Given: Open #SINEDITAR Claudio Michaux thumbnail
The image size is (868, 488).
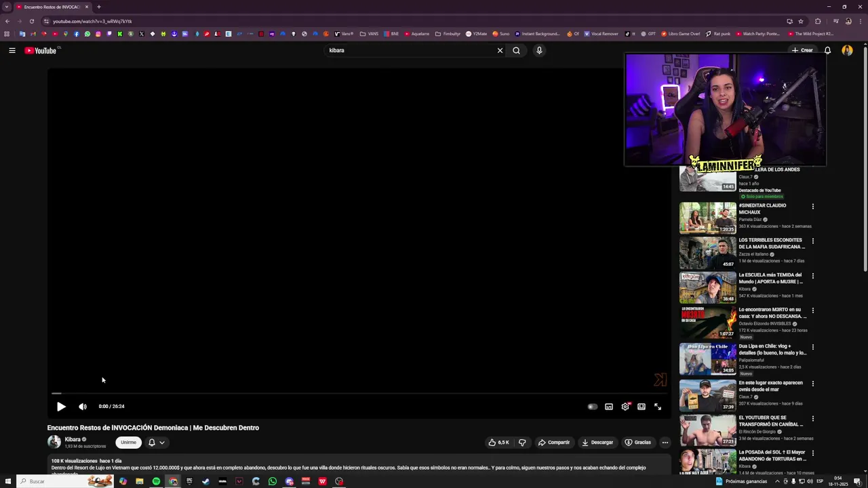Looking at the screenshot, I should tap(708, 218).
